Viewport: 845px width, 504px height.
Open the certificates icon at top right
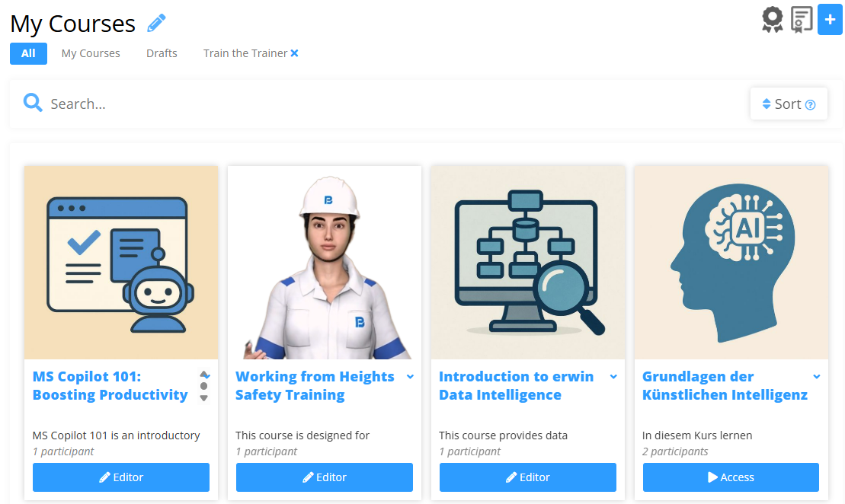[802, 19]
